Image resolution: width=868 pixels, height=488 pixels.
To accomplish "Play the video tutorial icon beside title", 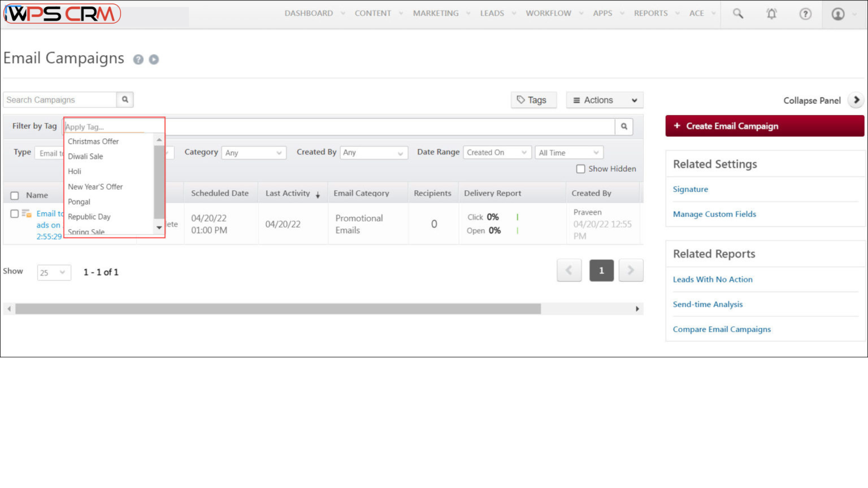I will (x=154, y=60).
